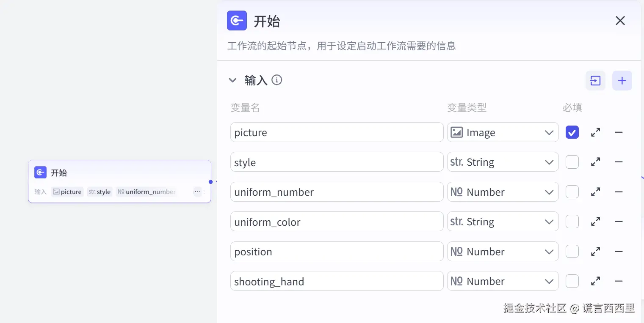Open the Image type dropdown for picture
The image size is (644, 323).
pos(503,132)
